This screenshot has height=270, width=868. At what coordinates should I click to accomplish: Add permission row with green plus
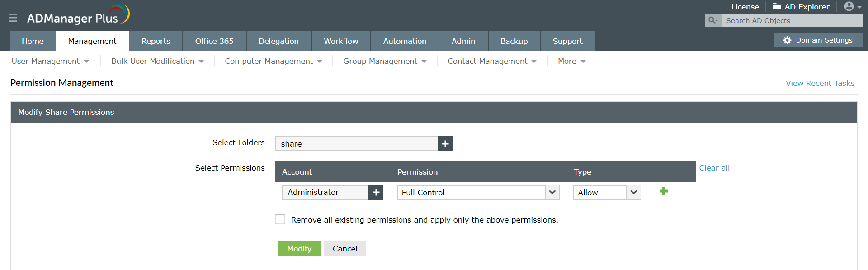[x=664, y=191]
